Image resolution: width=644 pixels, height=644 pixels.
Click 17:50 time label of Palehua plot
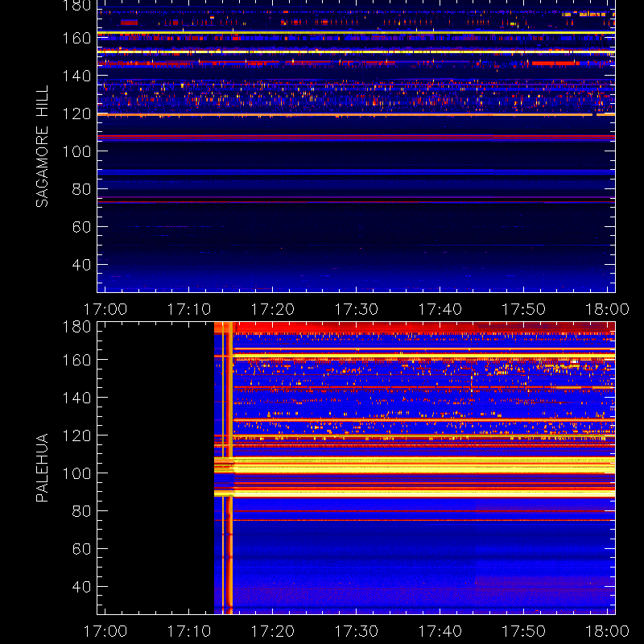(524, 631)
